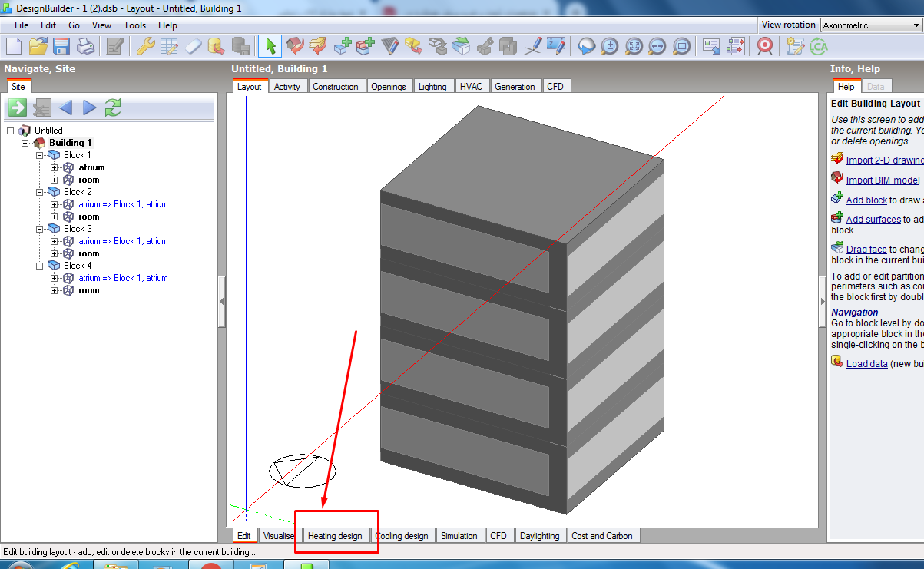924x569 pixels.
Task: Select the Block 4 tree item
Action: point(78,266)
